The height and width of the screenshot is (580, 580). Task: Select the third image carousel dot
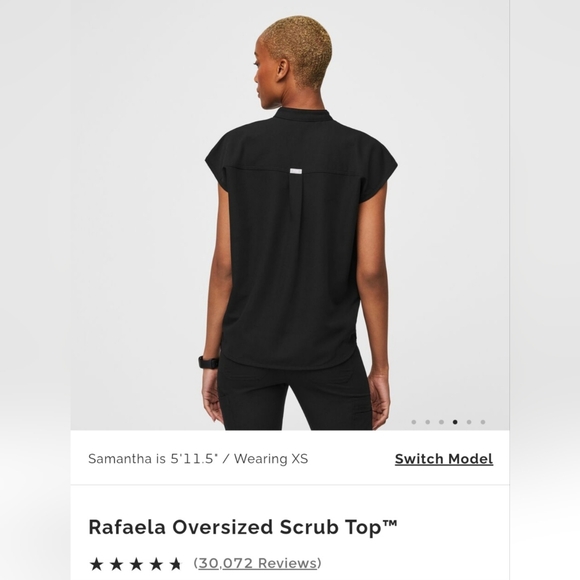tap(441, 422)
